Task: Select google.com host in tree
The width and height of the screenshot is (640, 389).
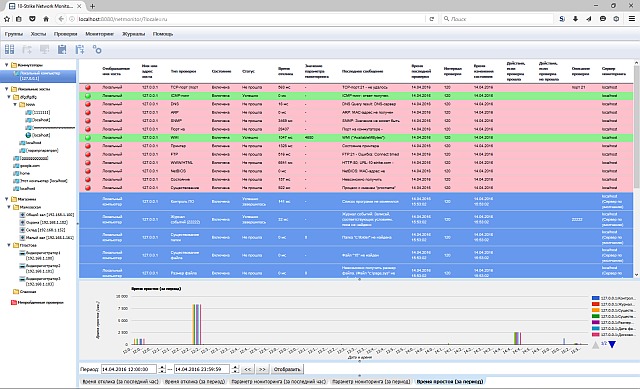Action: (x=30, y=166)
